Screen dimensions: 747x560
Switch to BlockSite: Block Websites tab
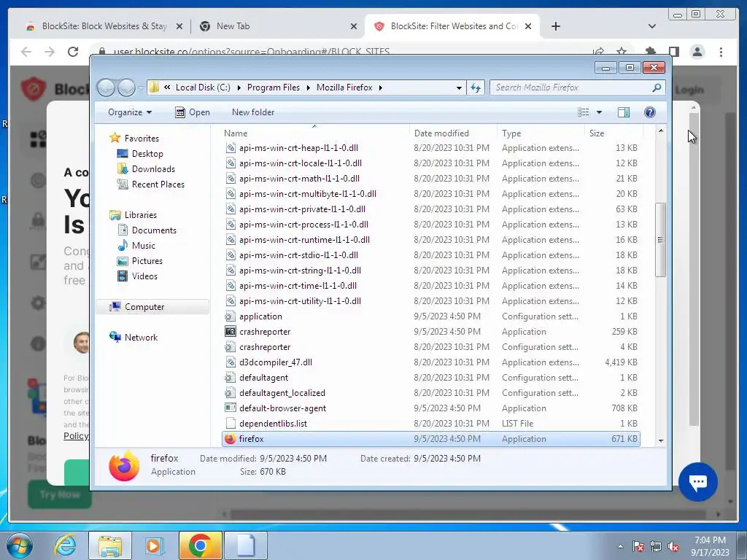pos(104,26)
